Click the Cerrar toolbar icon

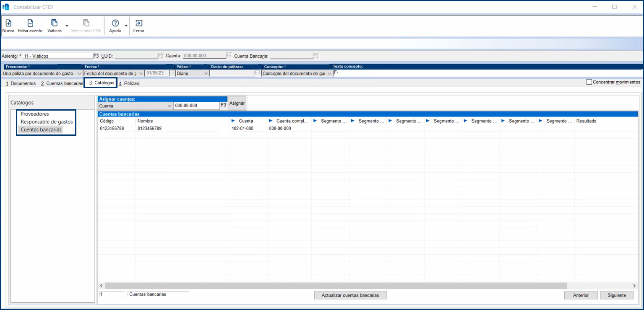click(x=138, y=23)
